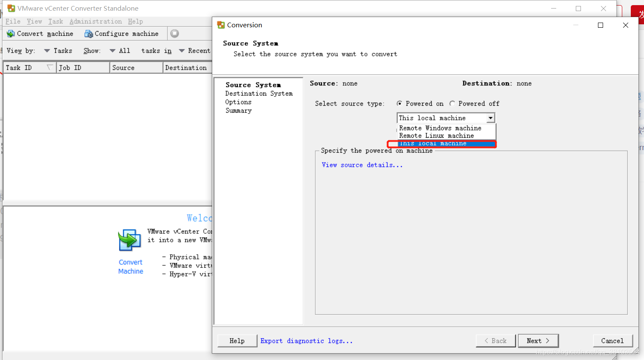Expand the View by Tasks dropdown
This screenshot has height=360, width=644.
47,51
